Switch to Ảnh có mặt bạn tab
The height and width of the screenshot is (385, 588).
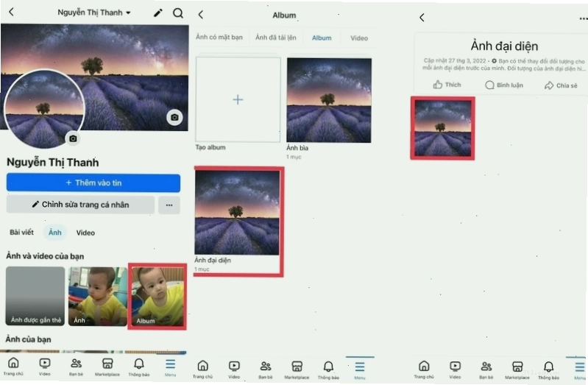(219, 37)
